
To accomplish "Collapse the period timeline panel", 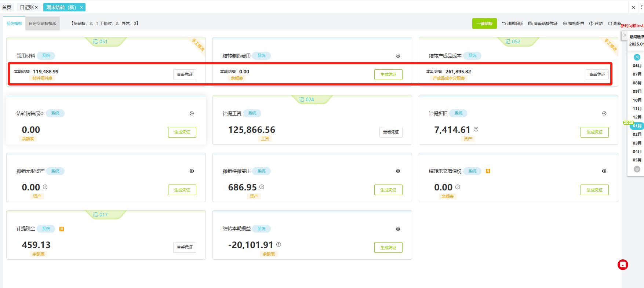I will point(625,35).
